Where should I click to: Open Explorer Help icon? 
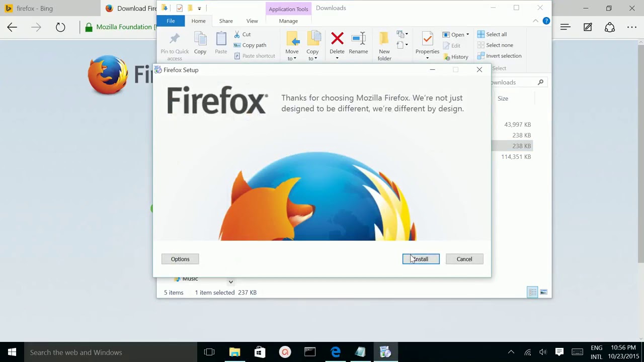(546, 21)
